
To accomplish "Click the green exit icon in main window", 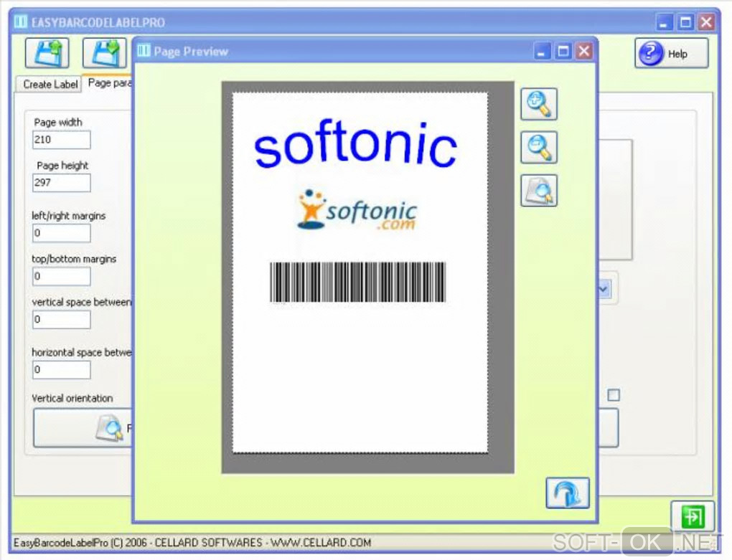I will pos(693,517).
